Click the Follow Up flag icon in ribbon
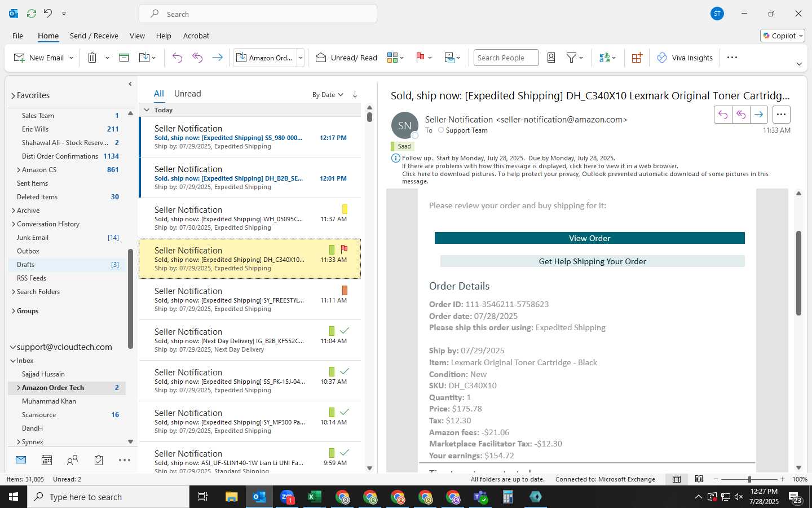Screen dimensions: 812x508 tap(420, 58)
